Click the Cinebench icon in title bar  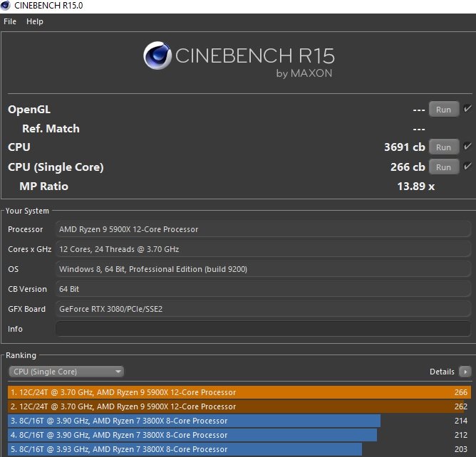(x=6, y=6)
